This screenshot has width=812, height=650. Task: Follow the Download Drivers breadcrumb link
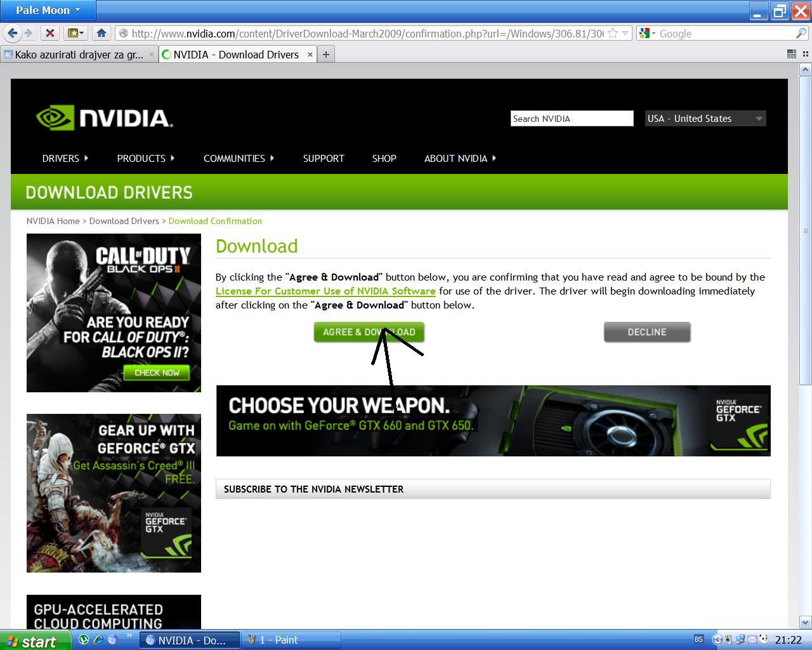tap(124, 221)
